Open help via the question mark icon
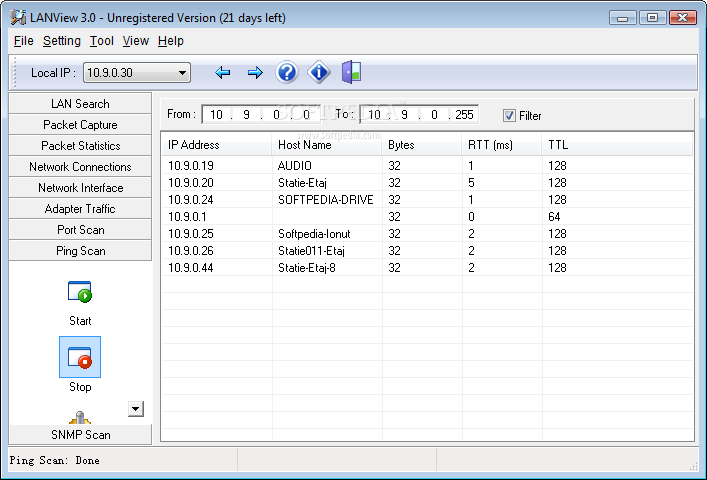 click(287, 72)
